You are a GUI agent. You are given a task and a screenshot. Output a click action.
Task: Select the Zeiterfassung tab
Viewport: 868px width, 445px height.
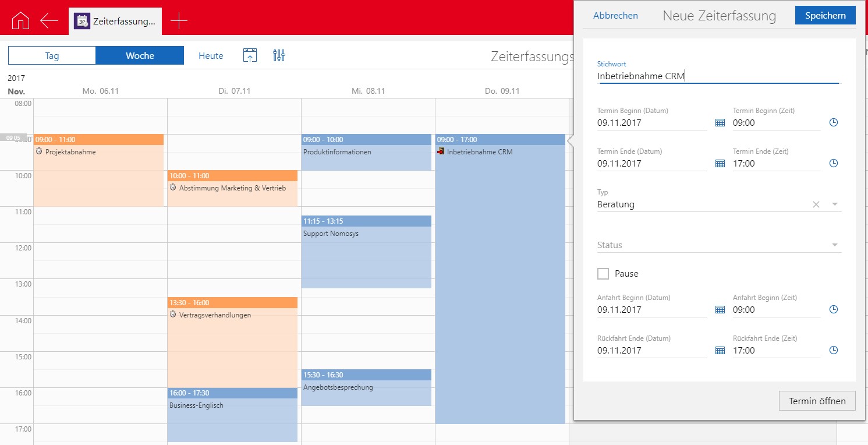coord(115,21)
